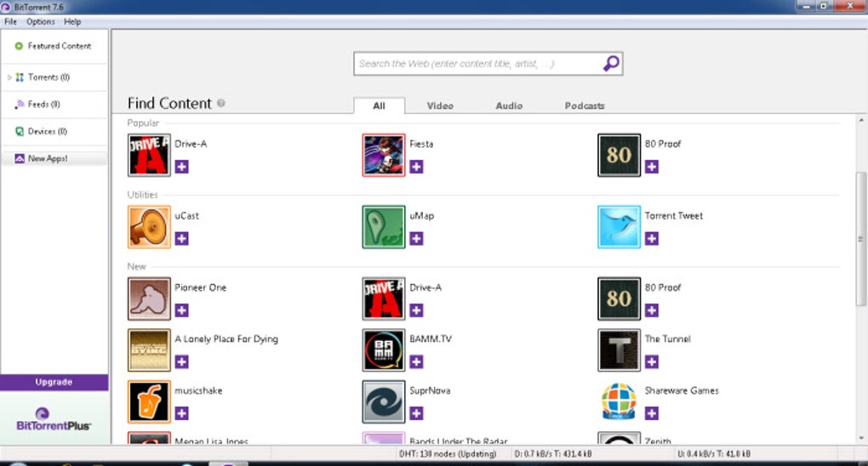Switch to the Video tab
This screenshot has width=868, height=466.
point(440,105)
